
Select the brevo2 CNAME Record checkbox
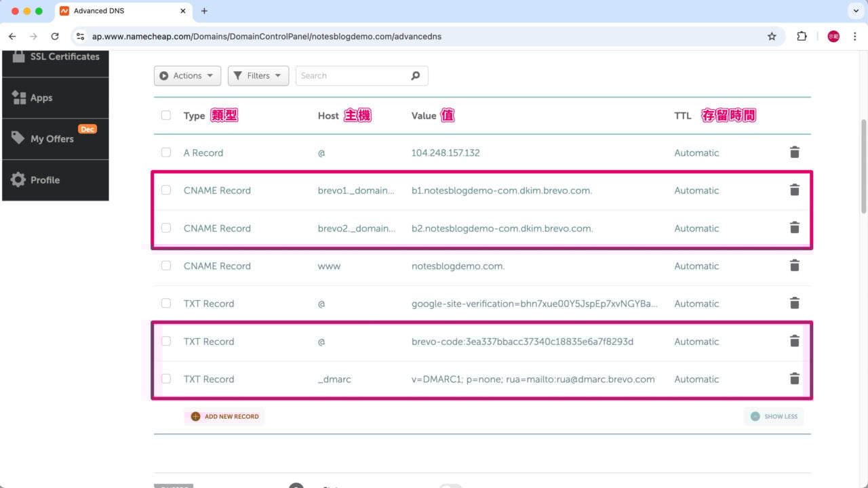[166, 228]
